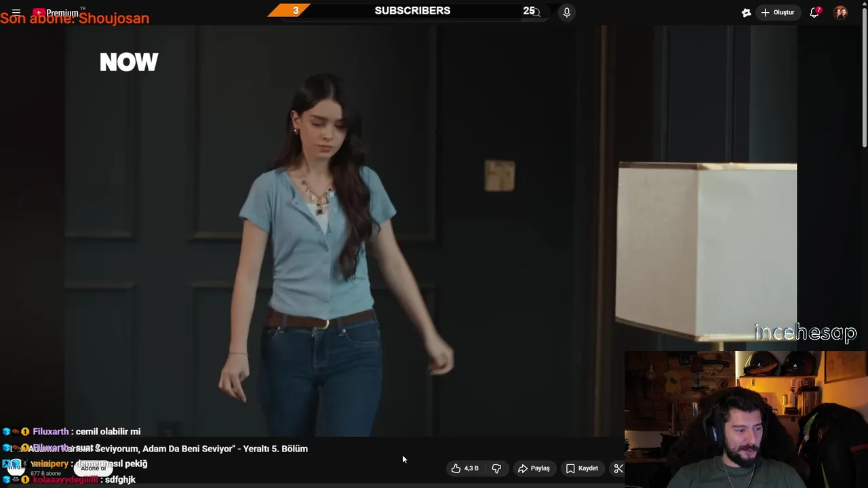
Task: Click the page vertical scrollbar
Action: [865, 78]
